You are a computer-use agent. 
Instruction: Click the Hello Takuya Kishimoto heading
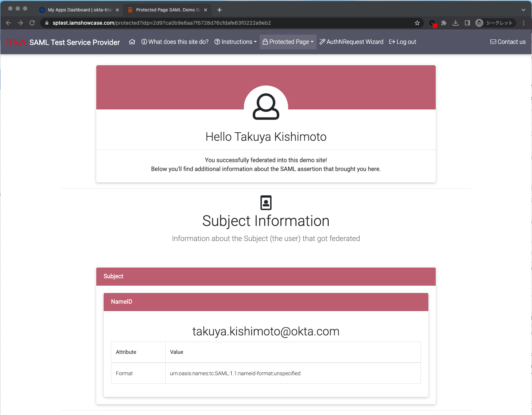[x=266, y=137]
